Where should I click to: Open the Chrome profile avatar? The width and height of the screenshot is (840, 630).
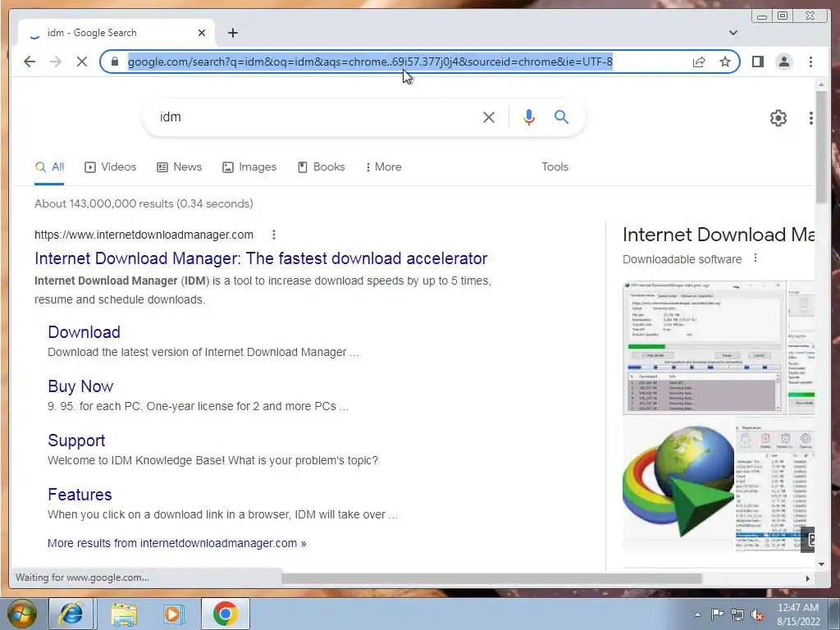(783, 62)
